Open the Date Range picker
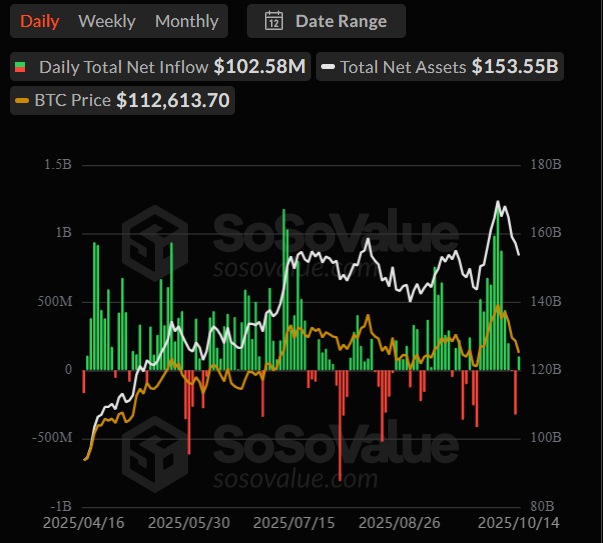 pyautogui.click(x=326, y=21)
